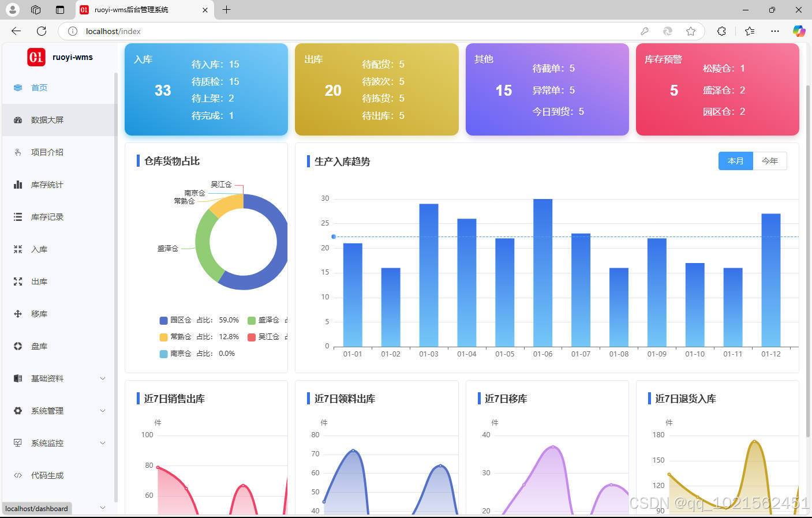Open 移库 using its move icon
The width and height of the screenshot is (812, 518).
click(18, 314)
